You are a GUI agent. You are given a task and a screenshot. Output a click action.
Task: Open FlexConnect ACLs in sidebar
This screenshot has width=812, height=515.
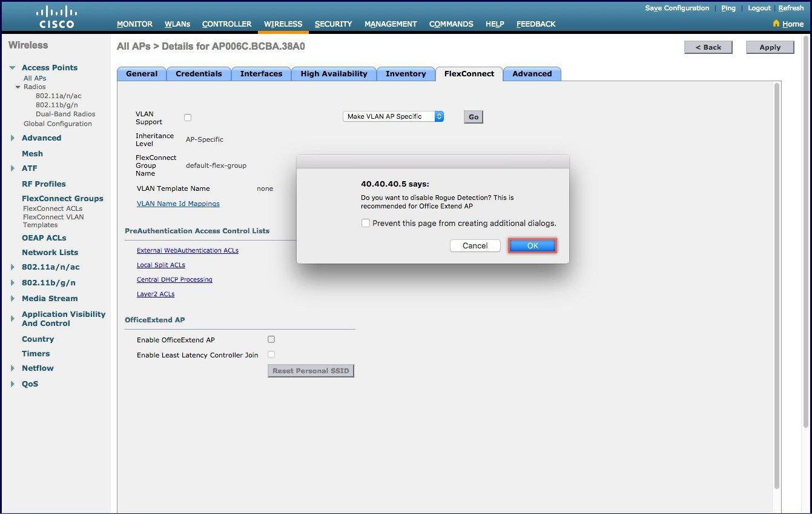coord(53,208)
